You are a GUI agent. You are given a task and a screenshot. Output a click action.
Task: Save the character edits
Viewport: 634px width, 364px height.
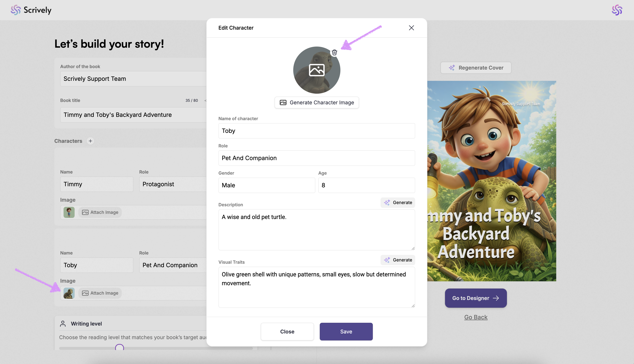[x=346, y=331]
